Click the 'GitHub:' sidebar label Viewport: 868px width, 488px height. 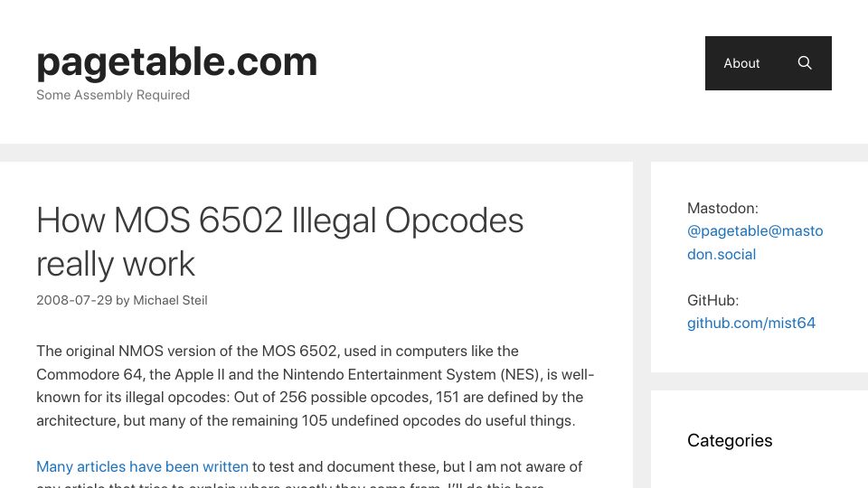[712, 300]
